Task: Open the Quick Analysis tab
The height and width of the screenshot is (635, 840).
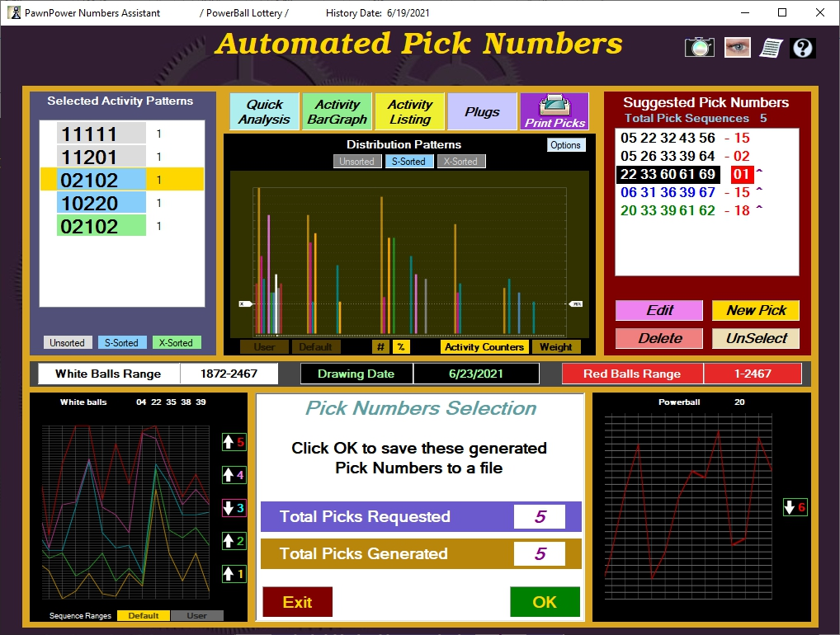Action: (265, 111)
